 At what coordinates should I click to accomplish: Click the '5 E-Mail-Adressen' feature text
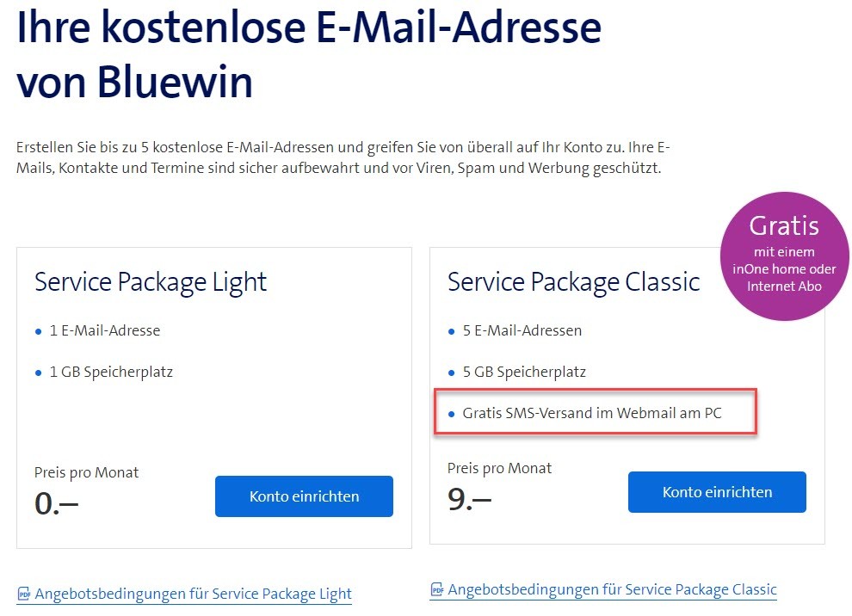(522, 330)
